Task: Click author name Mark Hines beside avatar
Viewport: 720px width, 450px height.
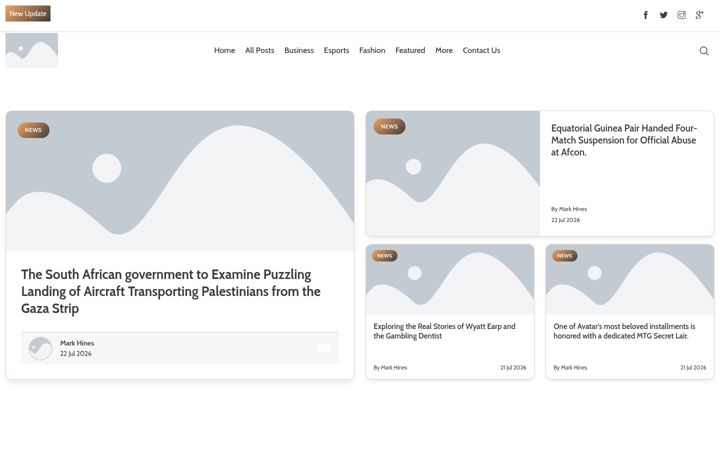Action: [x=77, y=343]
